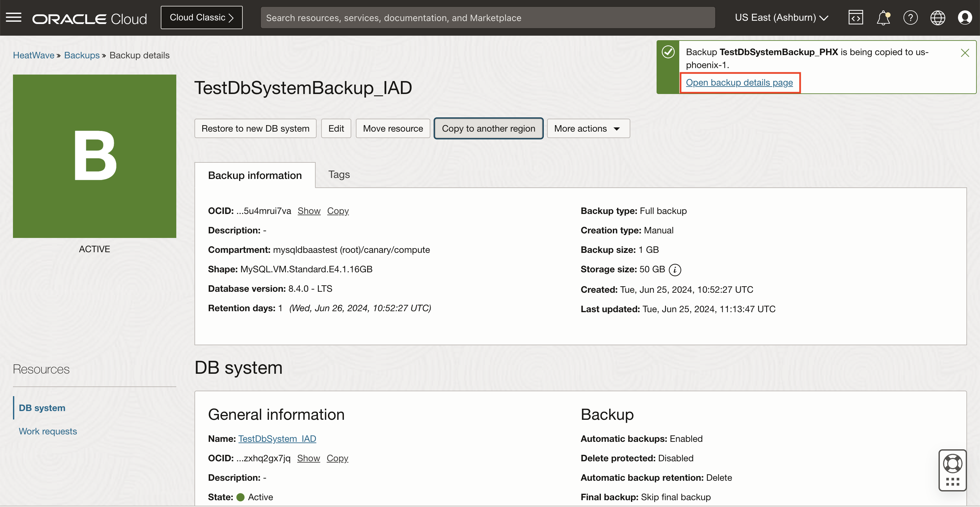Expand the More actions dropdown
This screenshot has height=507, width=980.
click(588, 129)
